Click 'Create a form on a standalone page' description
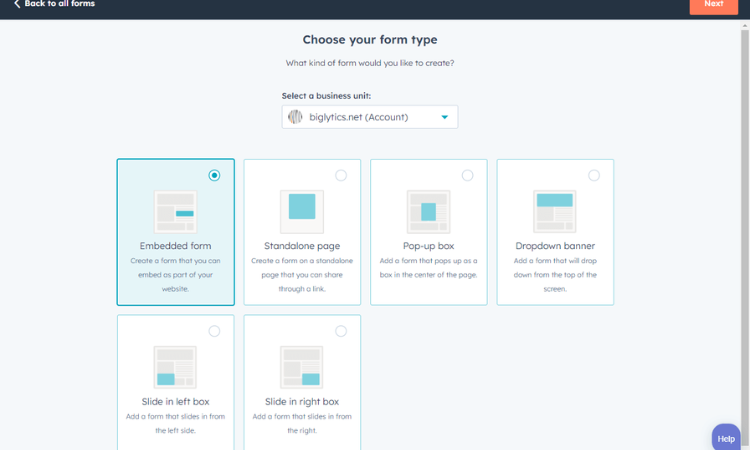 pos(302,275)
